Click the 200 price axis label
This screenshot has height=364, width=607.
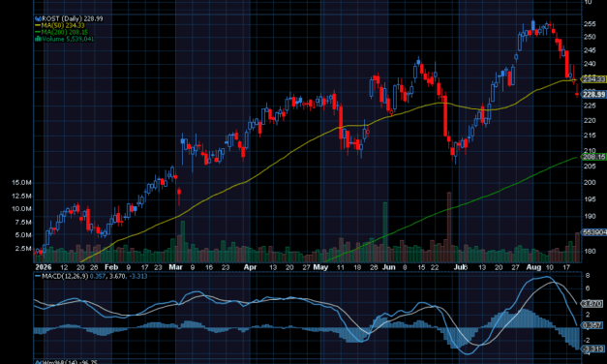point(590,183)
